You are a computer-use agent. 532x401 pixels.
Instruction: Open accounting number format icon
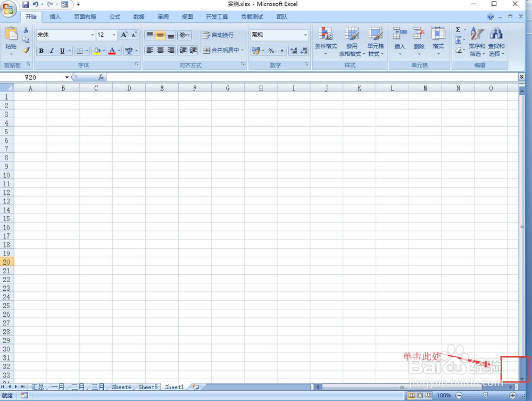pos(256,51)
